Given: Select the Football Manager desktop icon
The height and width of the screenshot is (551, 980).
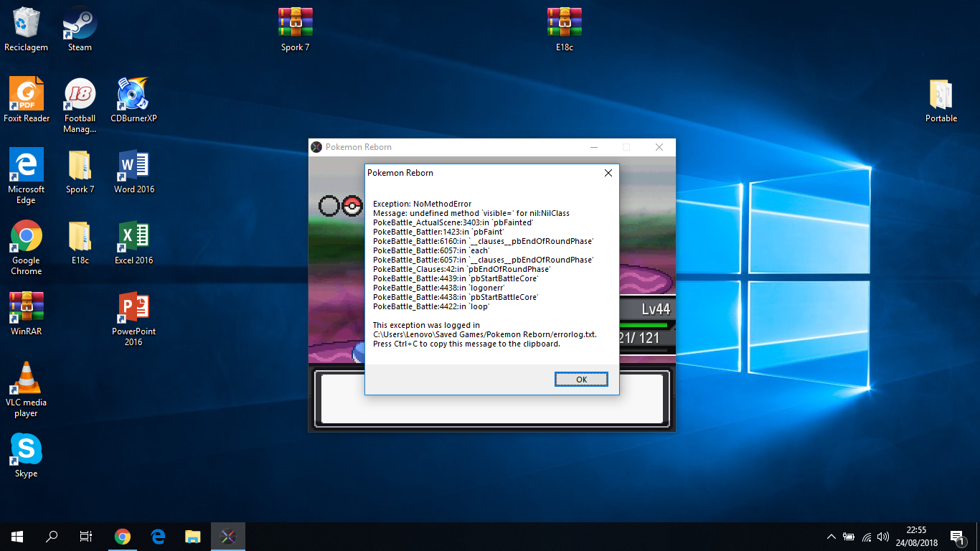Looking at the screenshot, I should (80, 95).
